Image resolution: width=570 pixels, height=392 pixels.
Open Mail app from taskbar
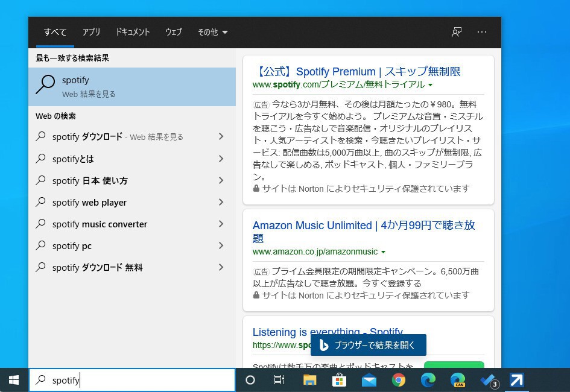(369, 381)
